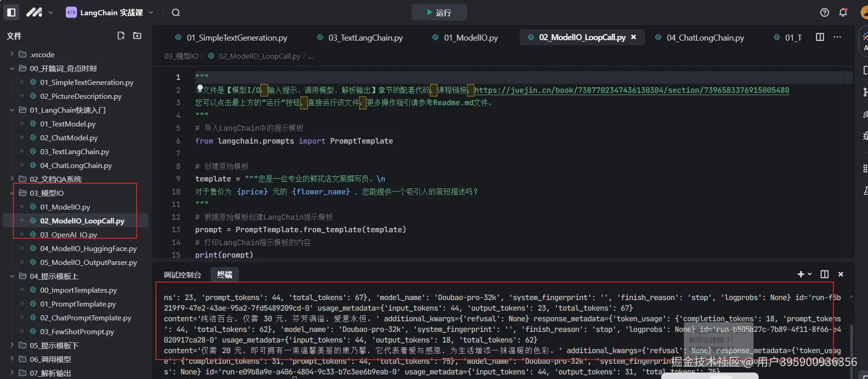Click 02_ModelIO_LoopCall.py breadcrumb segment

point(259,56)
